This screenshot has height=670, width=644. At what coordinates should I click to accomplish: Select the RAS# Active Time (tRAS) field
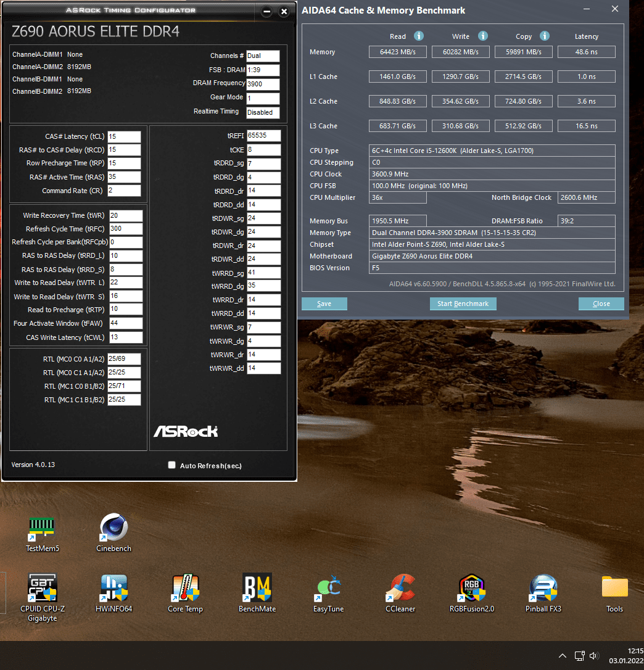coord(124,177)
